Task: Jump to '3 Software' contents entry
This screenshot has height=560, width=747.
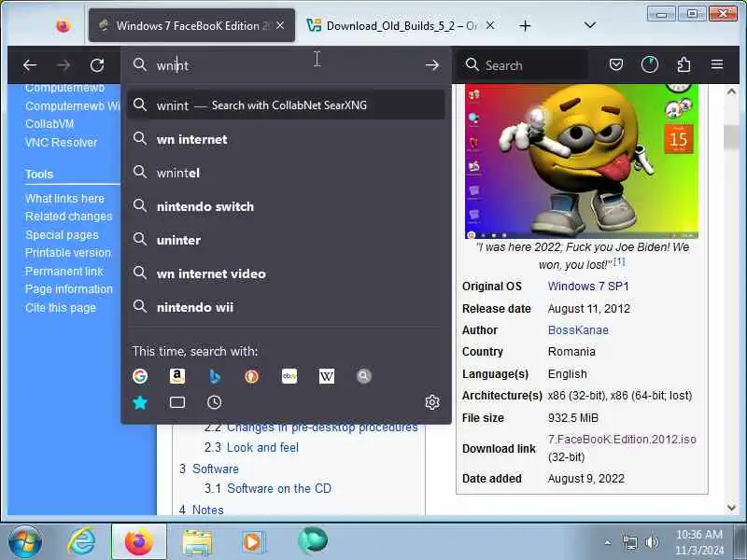Action: pos(209,469)
